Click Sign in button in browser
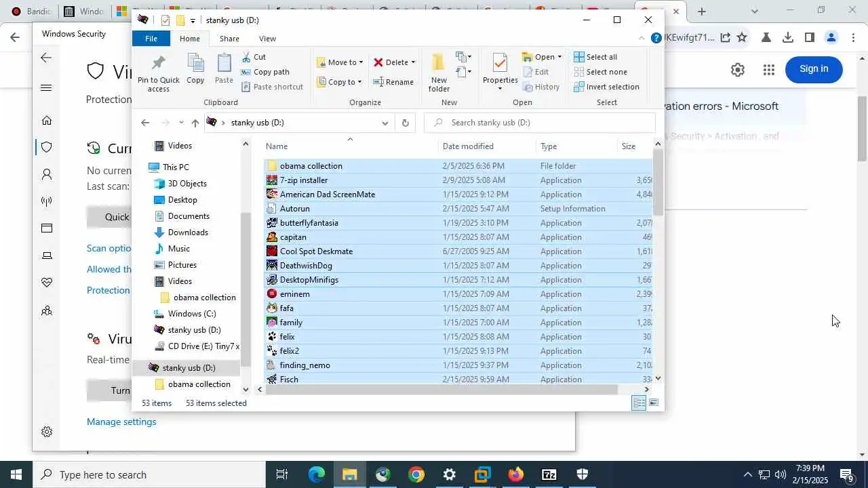Image resolution: width=868 pixels, height=488 pixels. (x=814, y=69)
